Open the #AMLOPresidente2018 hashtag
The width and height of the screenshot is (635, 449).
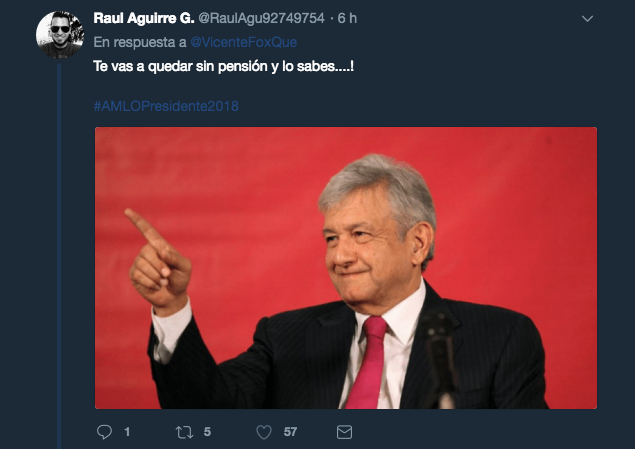[166, 106]
